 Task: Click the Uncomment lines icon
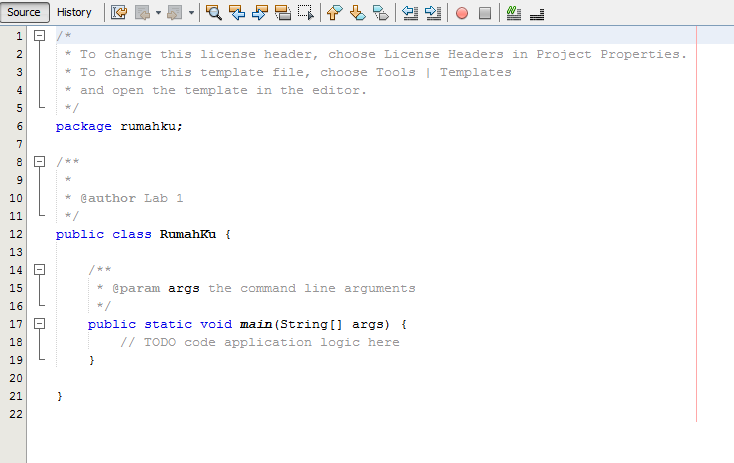(x=537, y=13)
